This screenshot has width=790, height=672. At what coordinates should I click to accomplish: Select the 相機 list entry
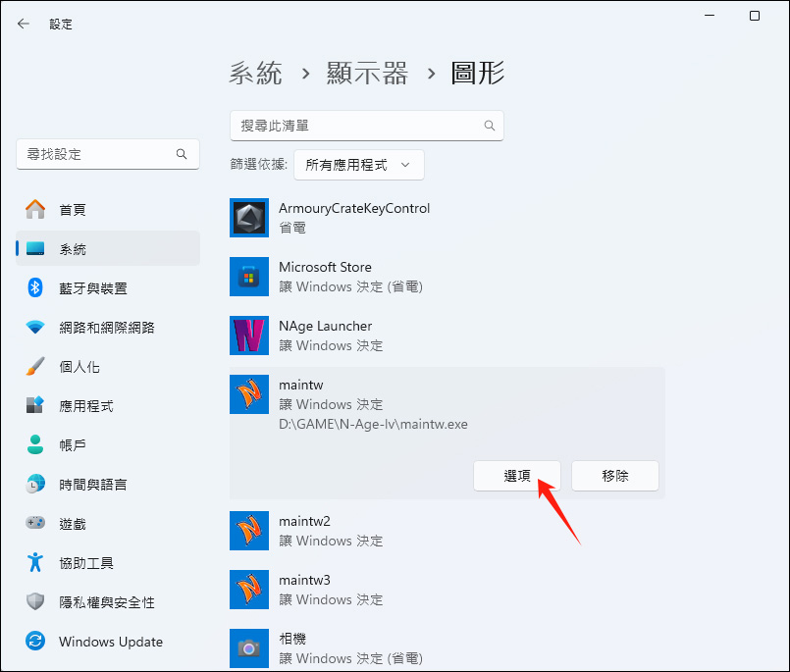(447, 648)
